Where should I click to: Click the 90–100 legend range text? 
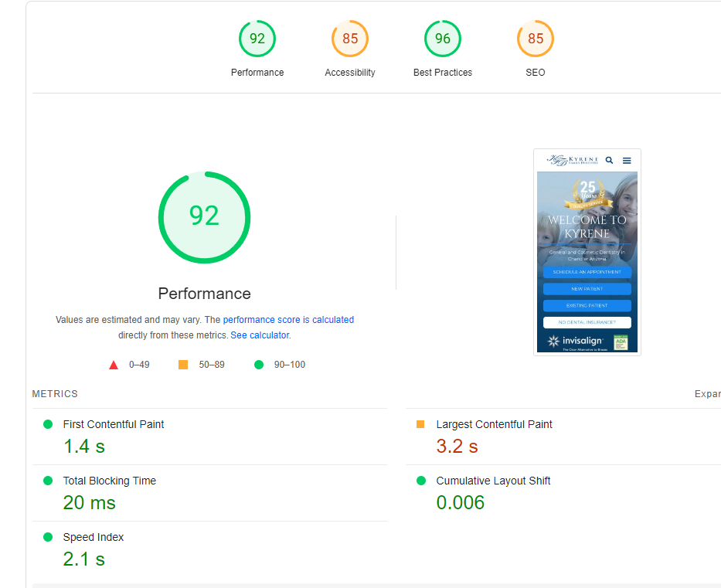point(290,365)
